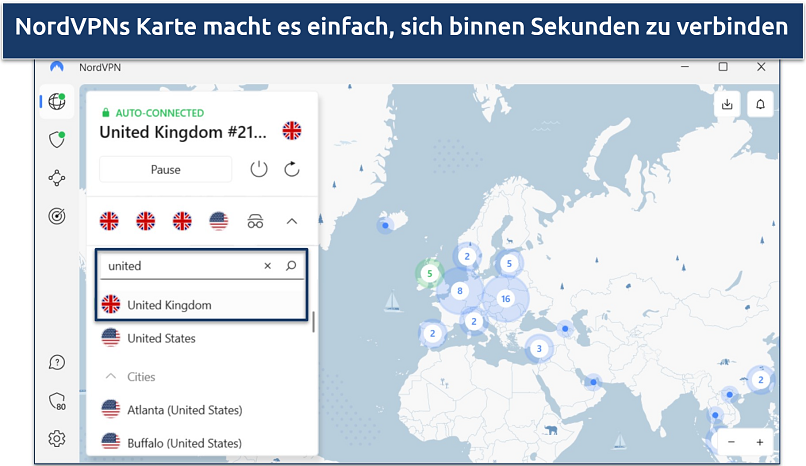Click the server cluster labeled 16 on map
The height and width of the screenshot is (466, 806).
[x=505, y=298]
